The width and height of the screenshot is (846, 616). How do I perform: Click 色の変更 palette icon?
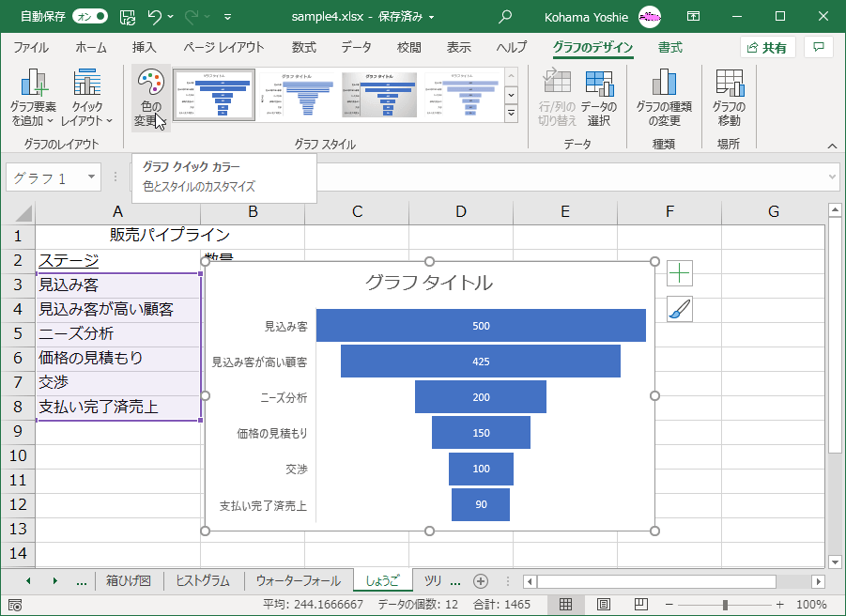click(150, 98)
